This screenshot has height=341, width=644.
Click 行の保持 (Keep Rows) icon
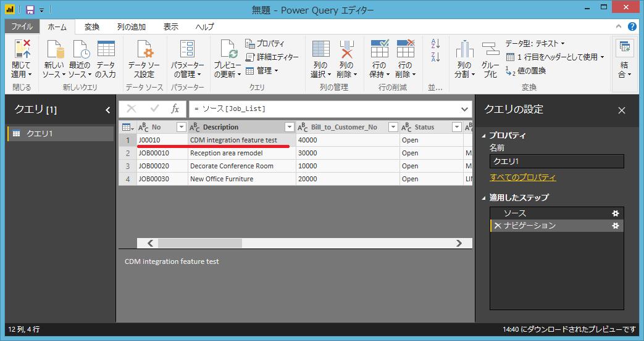[380, 49]
